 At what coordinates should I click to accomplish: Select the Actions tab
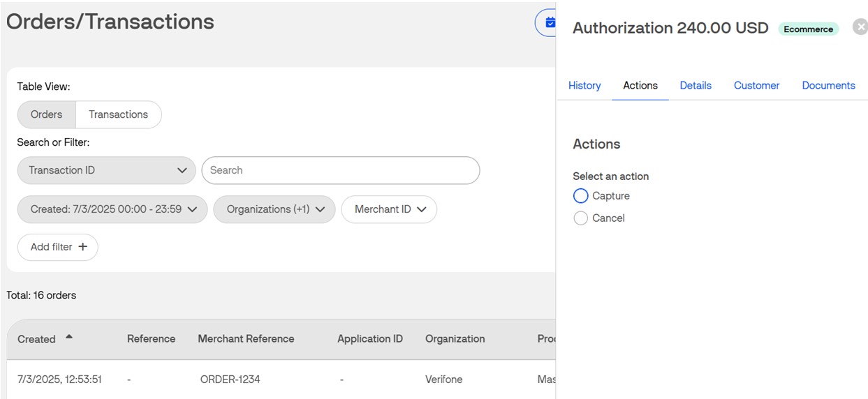(640, 85)
